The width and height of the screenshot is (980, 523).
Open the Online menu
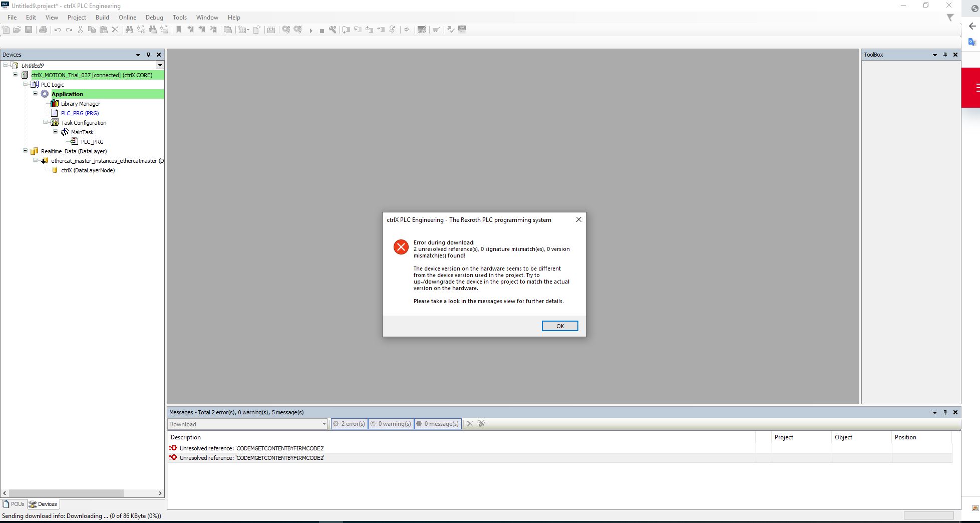127,18
